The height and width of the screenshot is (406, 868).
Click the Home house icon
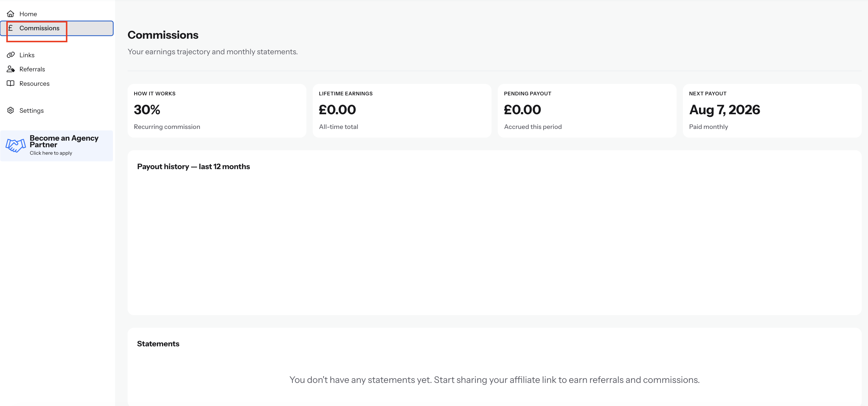pyautogui.click(x=10, y=14)
